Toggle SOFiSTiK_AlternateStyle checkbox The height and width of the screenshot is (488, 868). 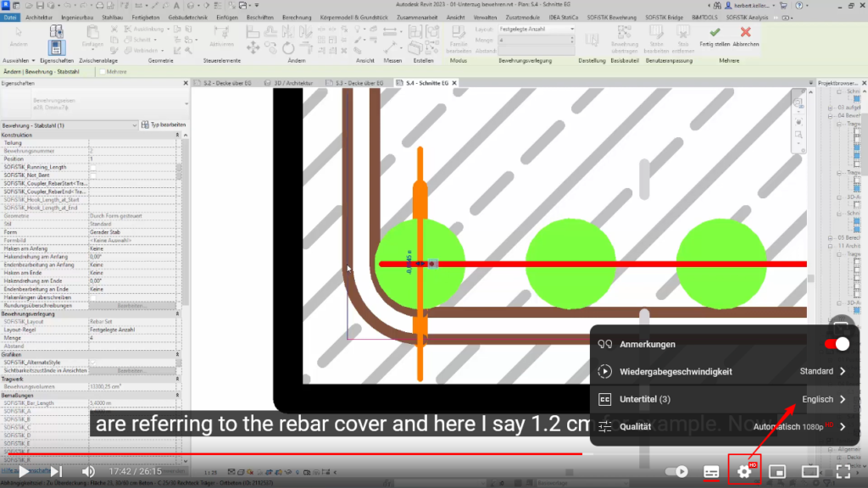(93, 363)
